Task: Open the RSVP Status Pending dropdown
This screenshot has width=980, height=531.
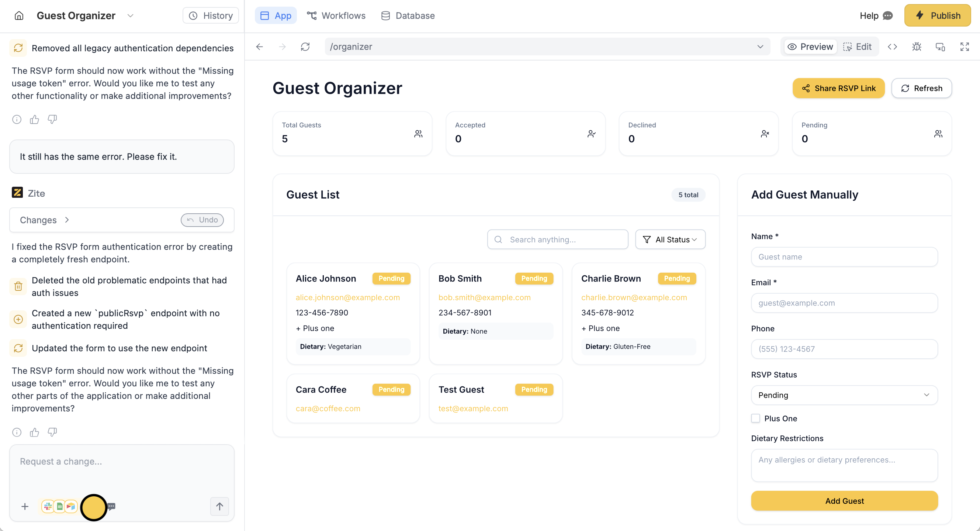Action: 844,395
